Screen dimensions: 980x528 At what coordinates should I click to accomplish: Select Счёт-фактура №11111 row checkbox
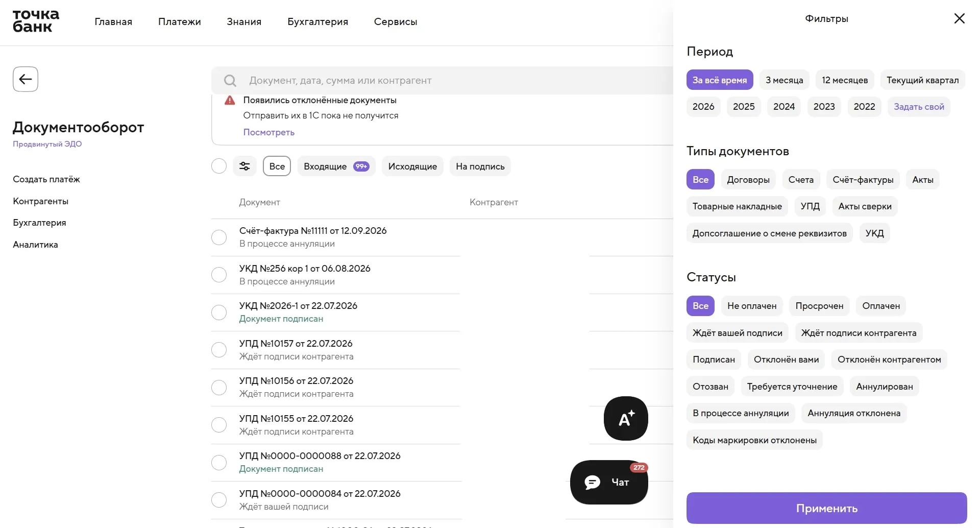(x=219, y=237)
